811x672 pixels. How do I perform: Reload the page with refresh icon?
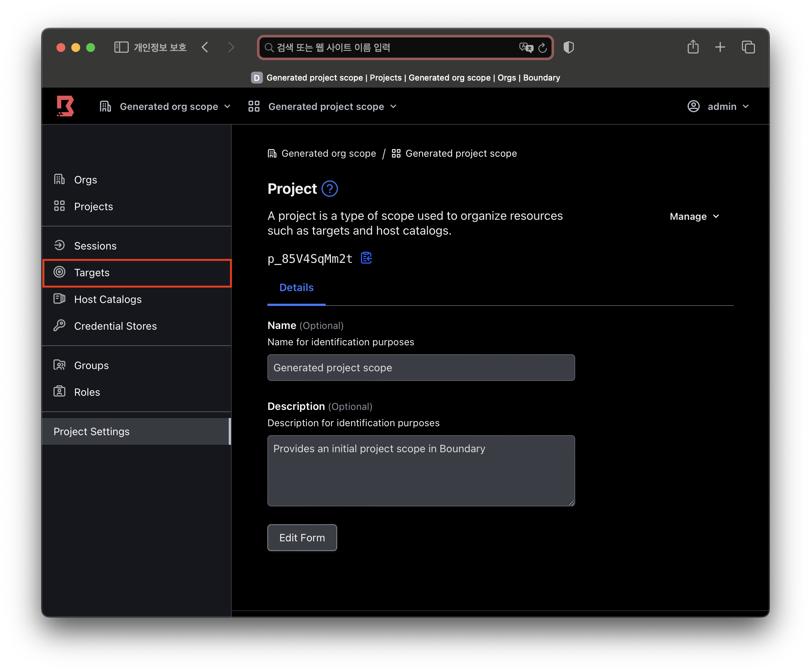(543, 48)
